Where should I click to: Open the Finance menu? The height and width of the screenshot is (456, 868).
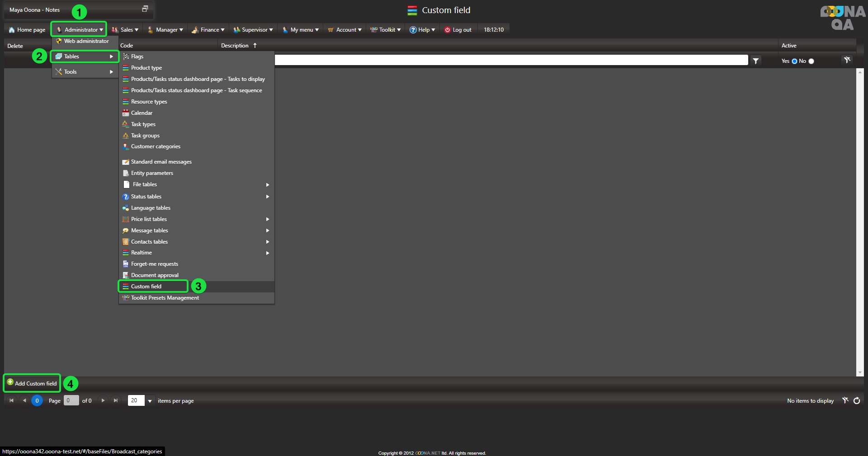[208, 30]
